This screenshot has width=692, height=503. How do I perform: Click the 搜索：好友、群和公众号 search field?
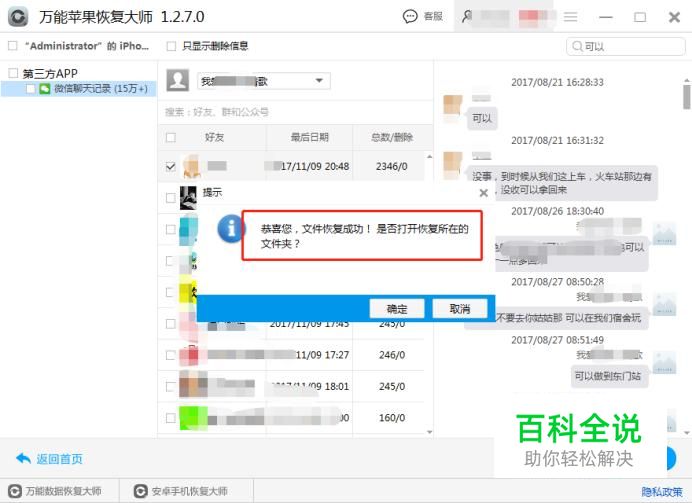295,112
